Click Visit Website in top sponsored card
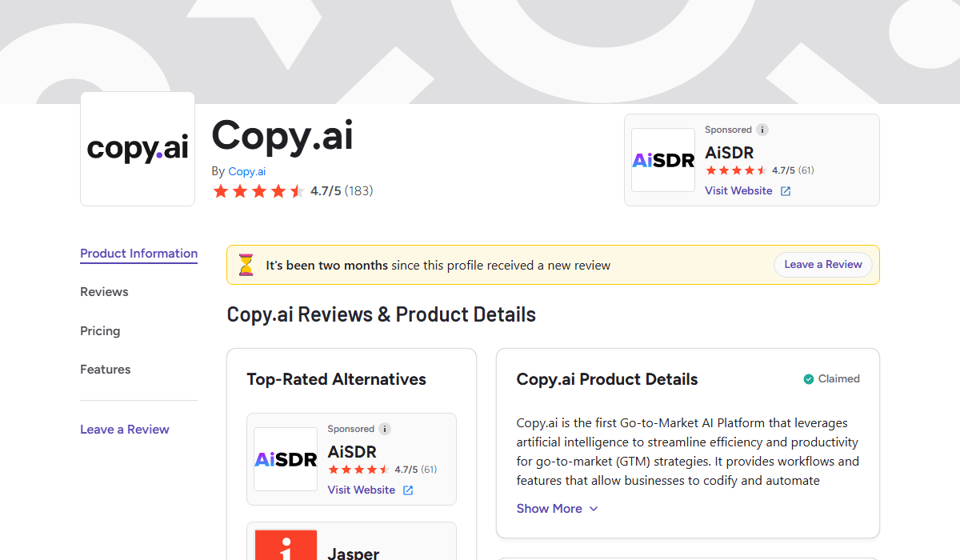Image resolution: width=960 pixels, height=560 pixels. pyautogui.click(x=738, y=191)
